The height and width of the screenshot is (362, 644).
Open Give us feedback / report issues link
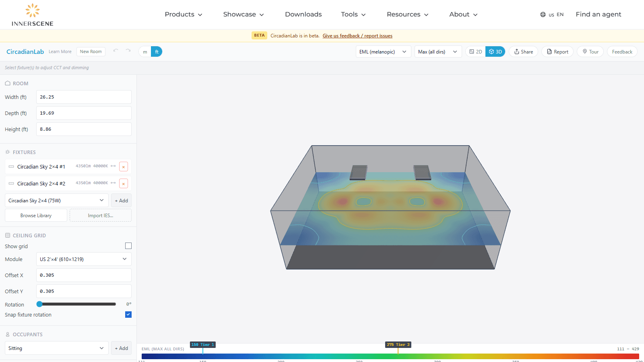357,36
